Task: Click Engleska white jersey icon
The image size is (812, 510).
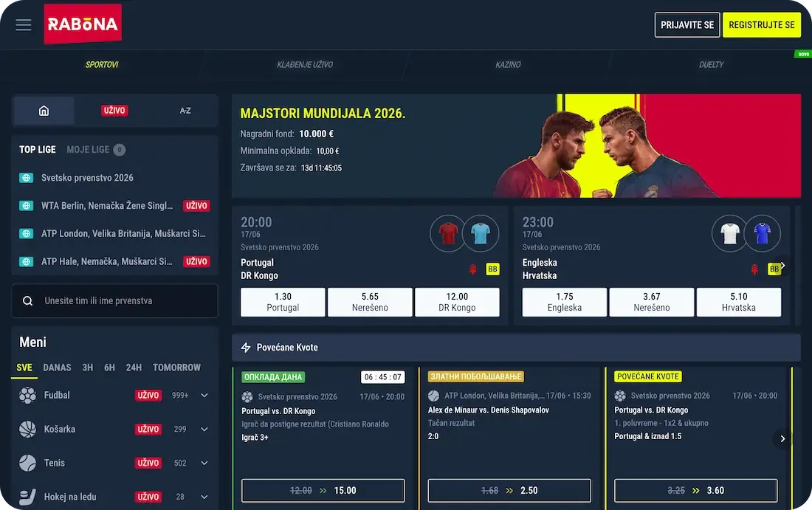Action: coord(729,233)
